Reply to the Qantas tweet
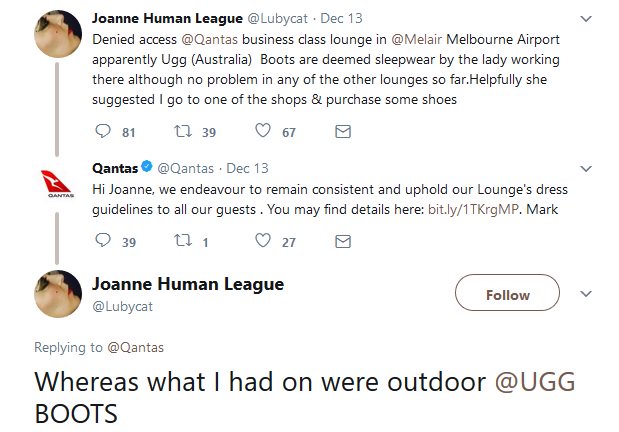Screen dimensions: 619x432 102,241
